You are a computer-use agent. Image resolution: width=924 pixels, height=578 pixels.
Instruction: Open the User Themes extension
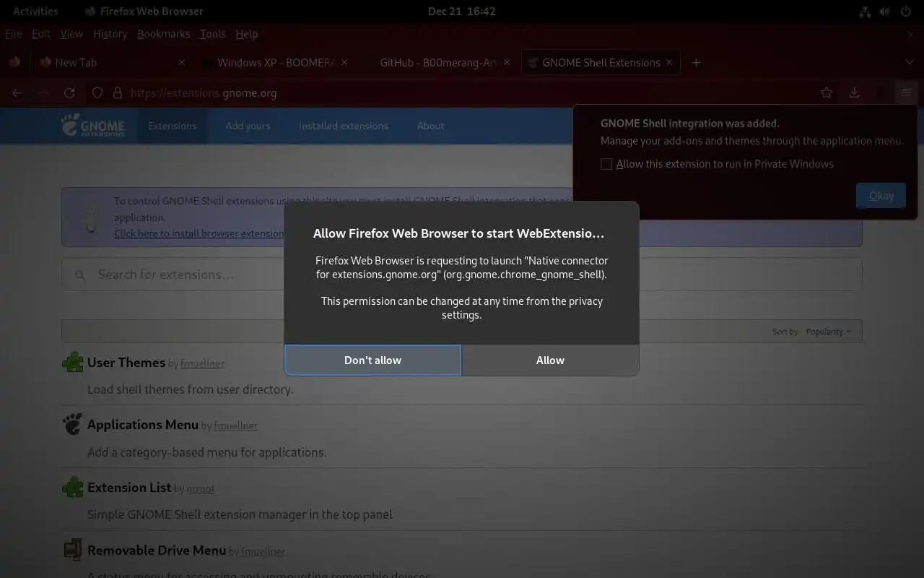tap(126, 362)
